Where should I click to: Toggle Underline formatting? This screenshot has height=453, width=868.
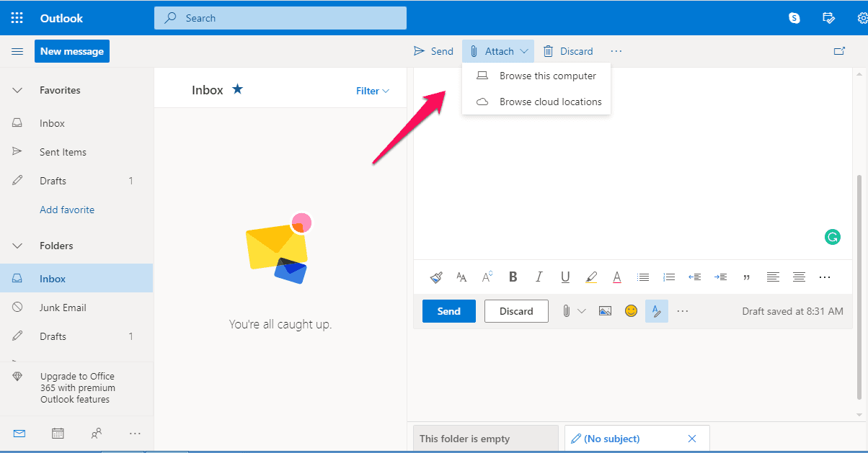tap(565, 277)
